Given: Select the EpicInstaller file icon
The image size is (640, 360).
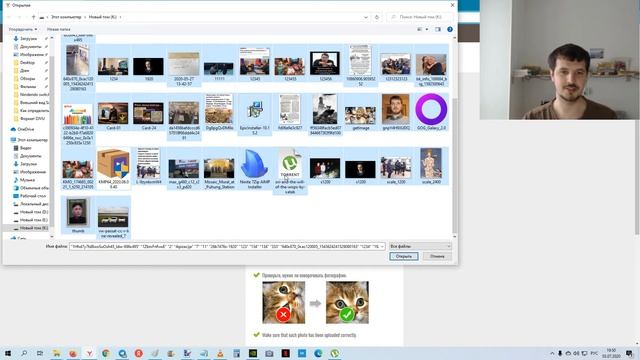Looking at the screenshot, I should click(x=254, y=114).
